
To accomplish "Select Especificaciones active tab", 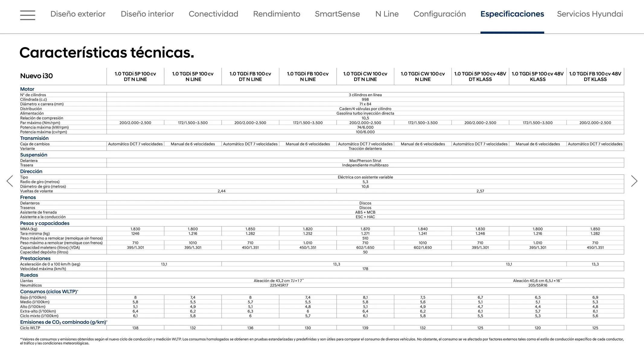I will click(x=512, y=14).
